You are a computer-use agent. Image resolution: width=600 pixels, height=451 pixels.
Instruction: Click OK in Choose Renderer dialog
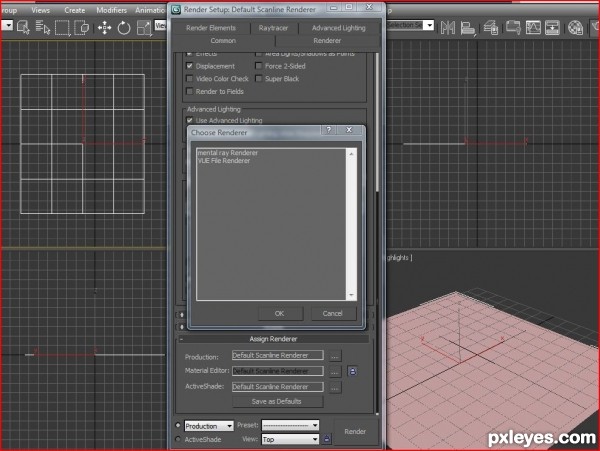coord(279,313)
